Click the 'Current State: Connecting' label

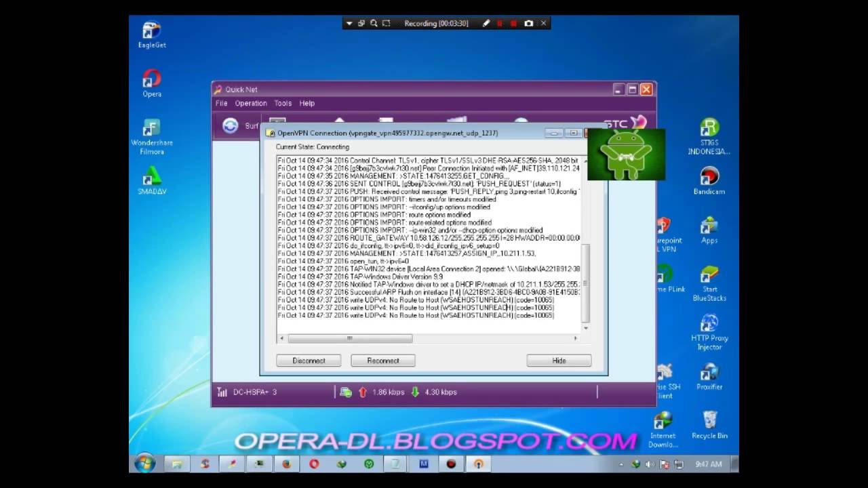click(x=313, y=146)
